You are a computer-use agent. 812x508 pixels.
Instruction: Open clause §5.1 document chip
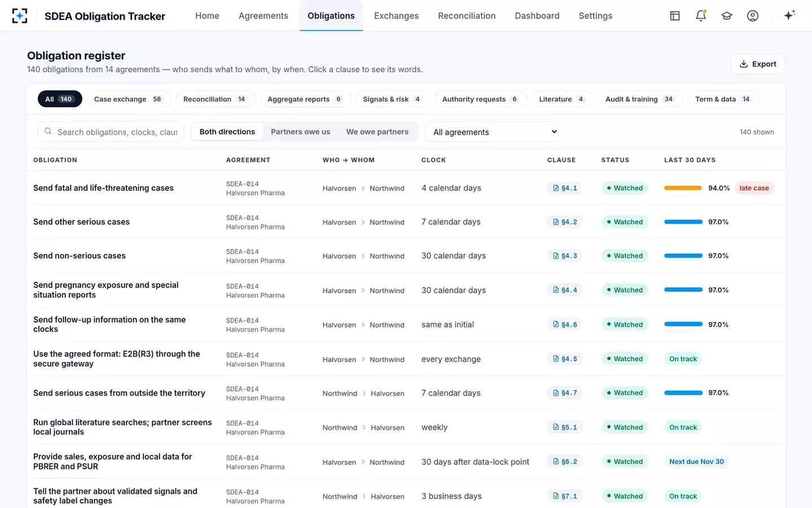coord(565,427)
